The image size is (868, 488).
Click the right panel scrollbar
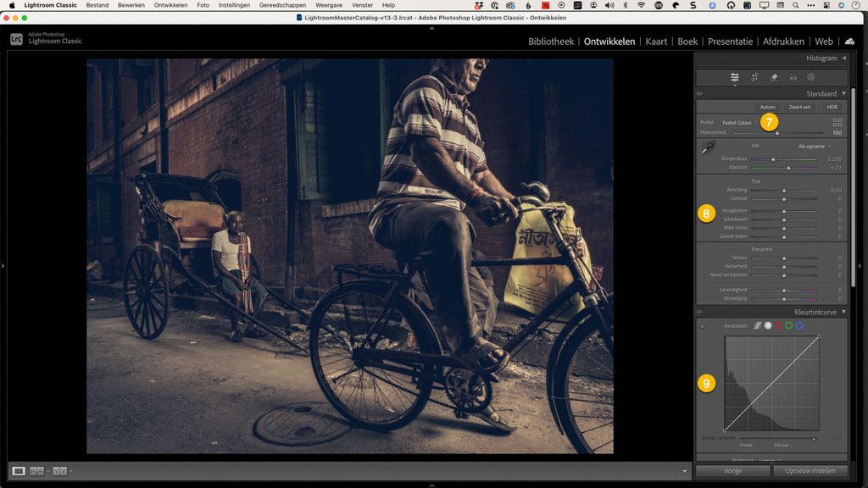(x=853, y=188)
